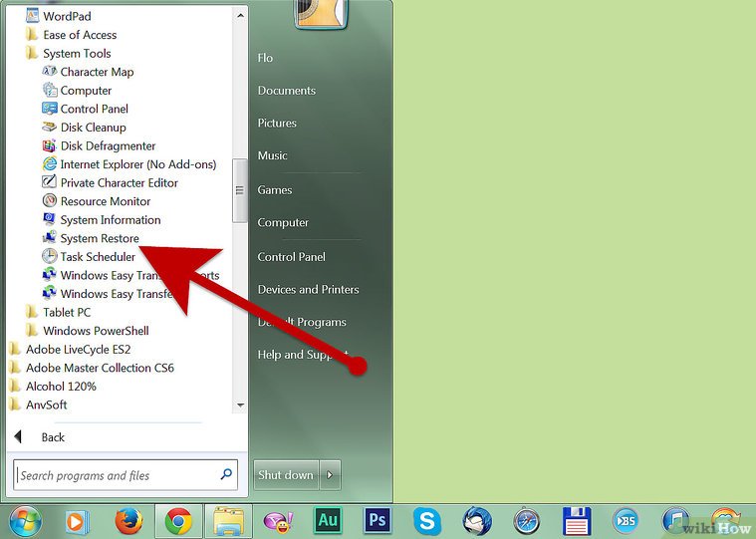Open Google Chrome in the taskbar
This screenshot has width=756, height=539.
click(178, 521)
